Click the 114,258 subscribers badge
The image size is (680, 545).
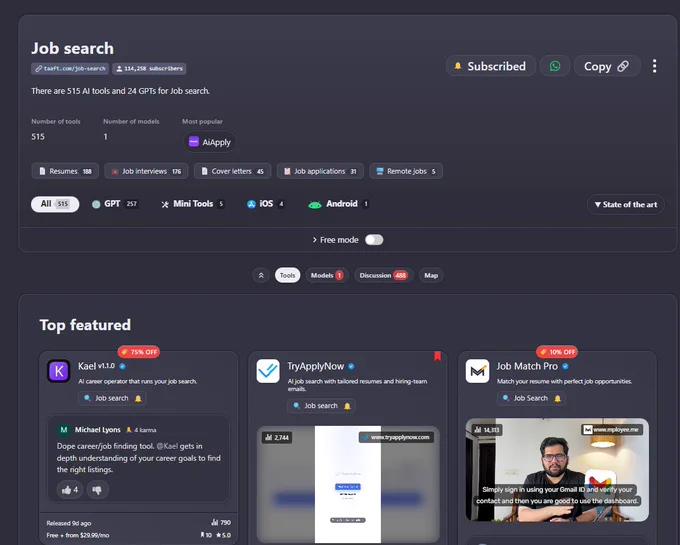click(149, 69)
